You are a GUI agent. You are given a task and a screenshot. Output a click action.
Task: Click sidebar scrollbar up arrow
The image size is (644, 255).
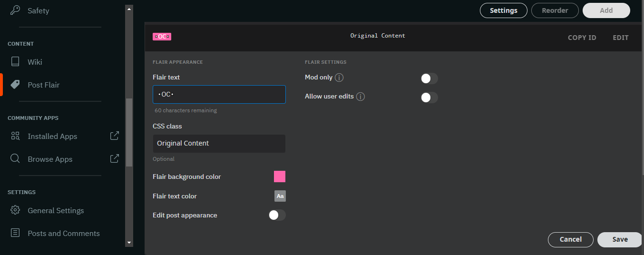(129, 8)
